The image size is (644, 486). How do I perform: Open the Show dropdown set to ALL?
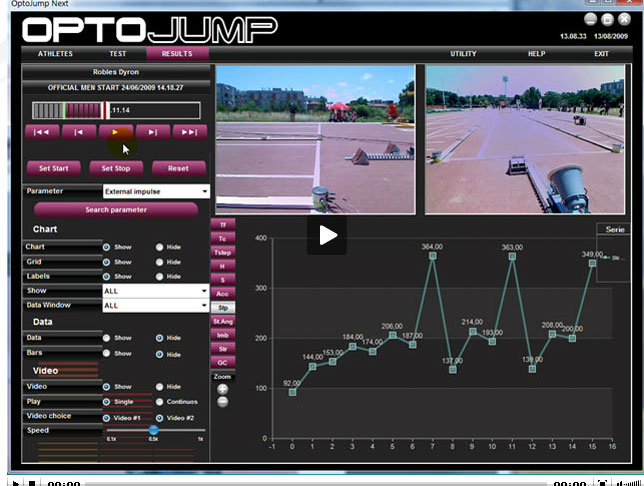coord(156,291)
